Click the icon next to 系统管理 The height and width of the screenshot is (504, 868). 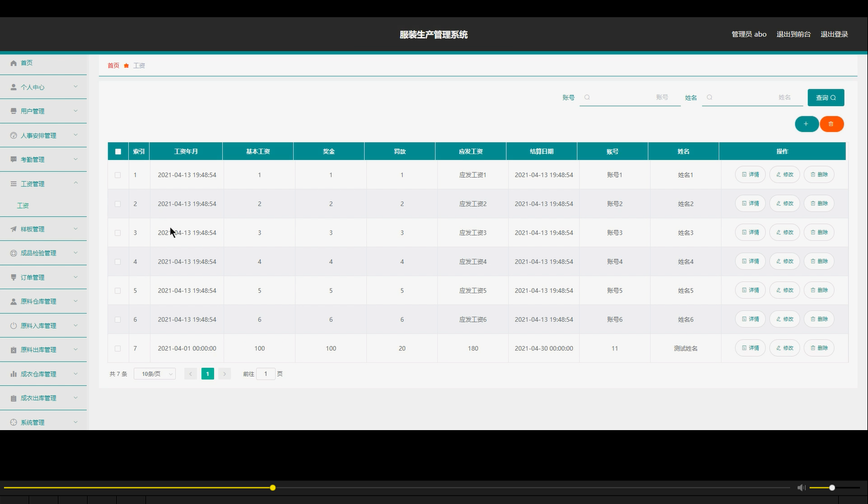coord(14,422)
